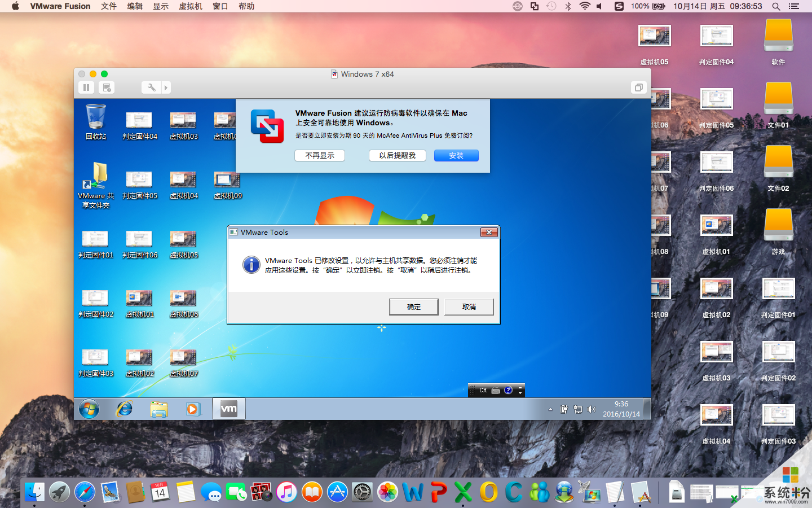Pause the virtual machine from the toolbar
The image size is (812, 508).
click(86, 87)
